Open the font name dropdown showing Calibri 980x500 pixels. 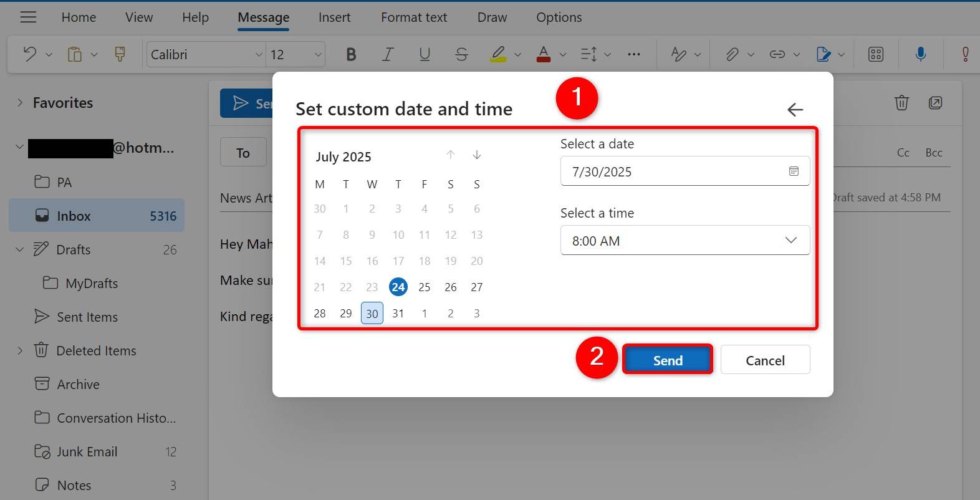[x=206, y=54]
